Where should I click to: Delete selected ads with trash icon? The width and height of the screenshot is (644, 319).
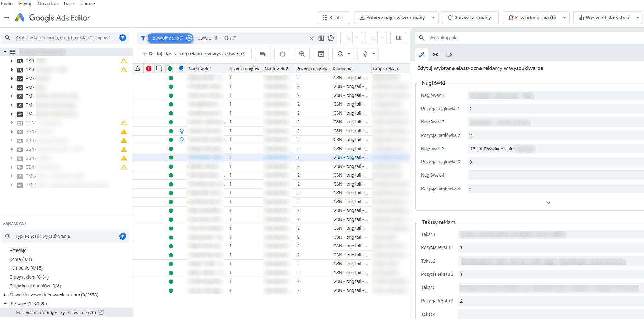(282, 54)
